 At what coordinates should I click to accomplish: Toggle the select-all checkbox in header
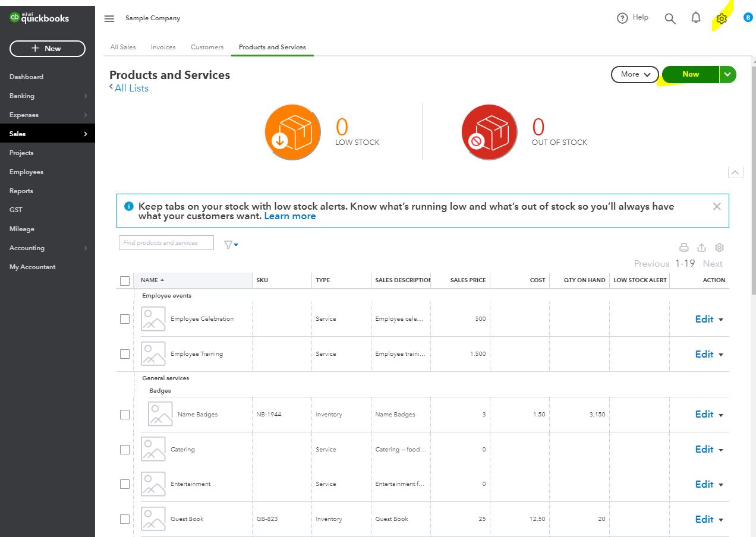(125, 280)
